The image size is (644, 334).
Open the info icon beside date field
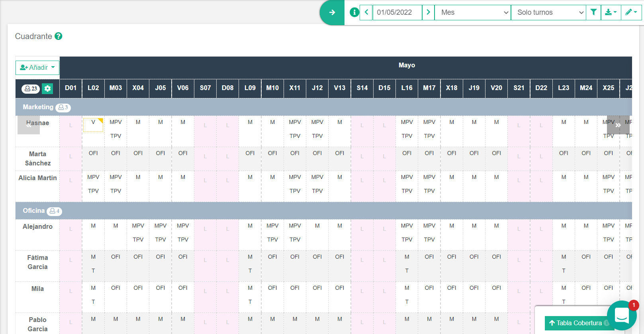(x=354, y=12)
